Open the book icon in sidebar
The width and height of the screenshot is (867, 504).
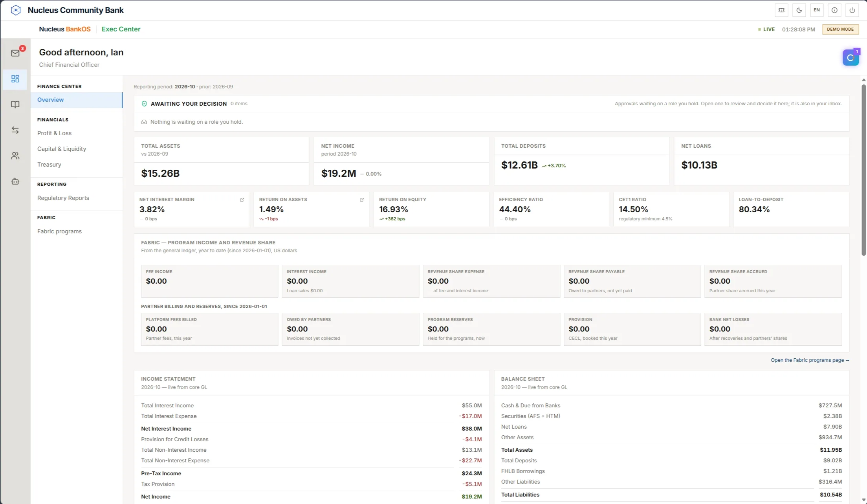click(x=15, y=104)
